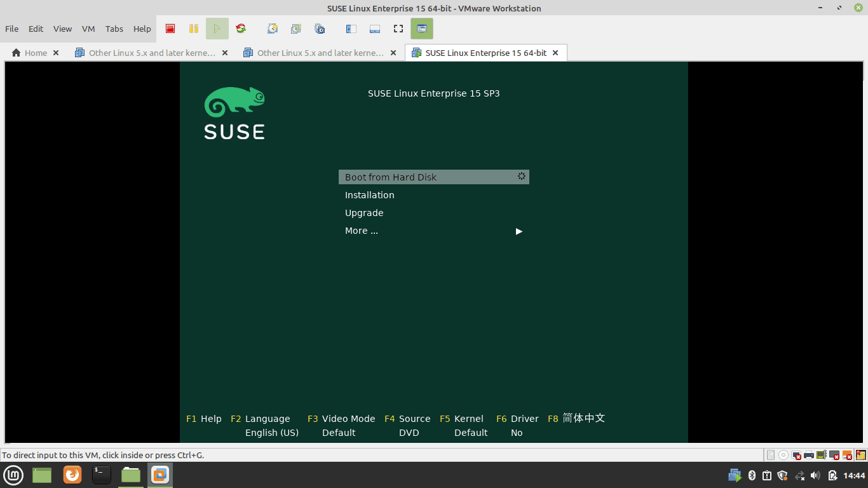
Task: Open the shield update manager tray icon
Action: [x=783, y=475]
